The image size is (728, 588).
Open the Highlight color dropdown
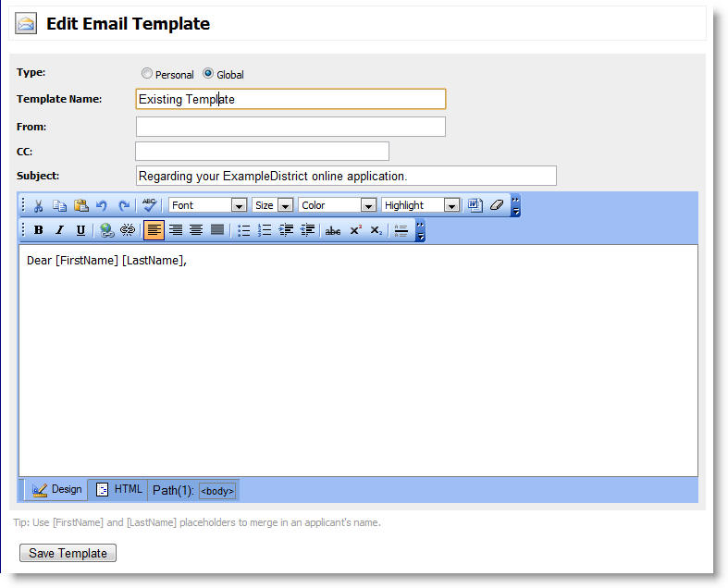click(x=450, y=205)
